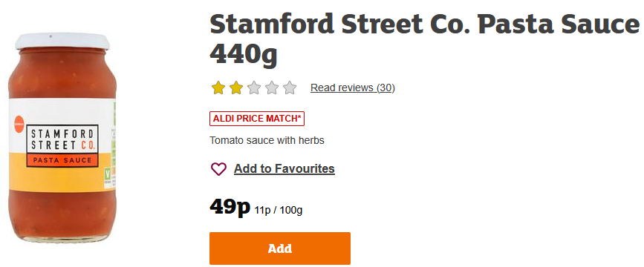Click the Stamford Street Co. Pasta Sauce title

(x=424, y=24)
